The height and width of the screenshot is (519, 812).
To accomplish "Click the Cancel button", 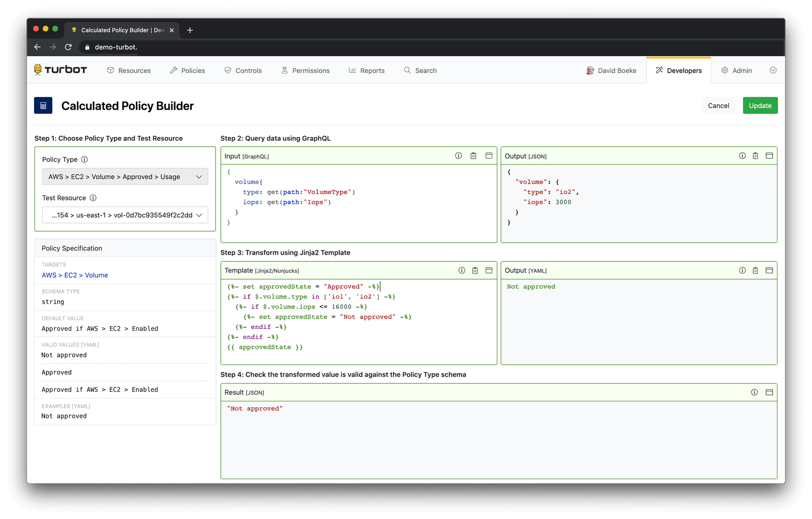I will coord(718,106).
